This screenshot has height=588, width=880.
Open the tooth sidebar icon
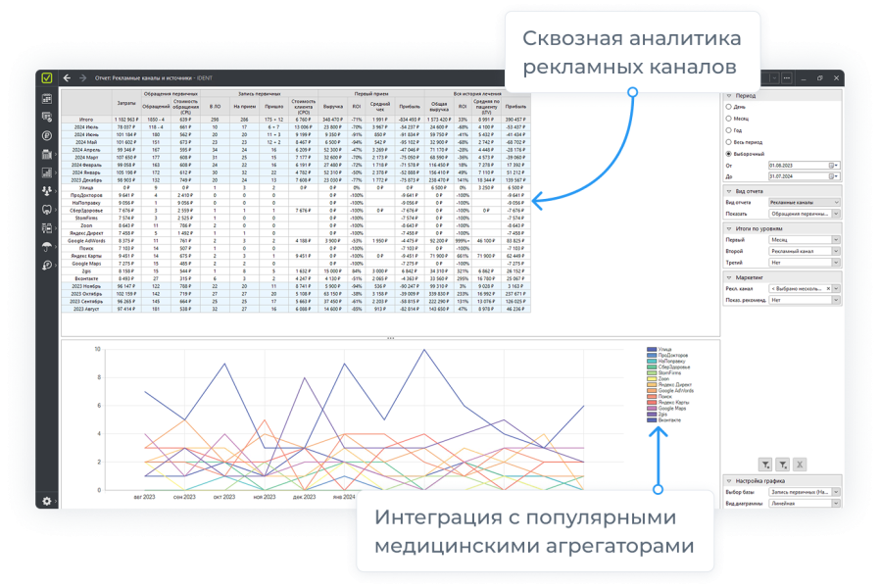(47, 210)
